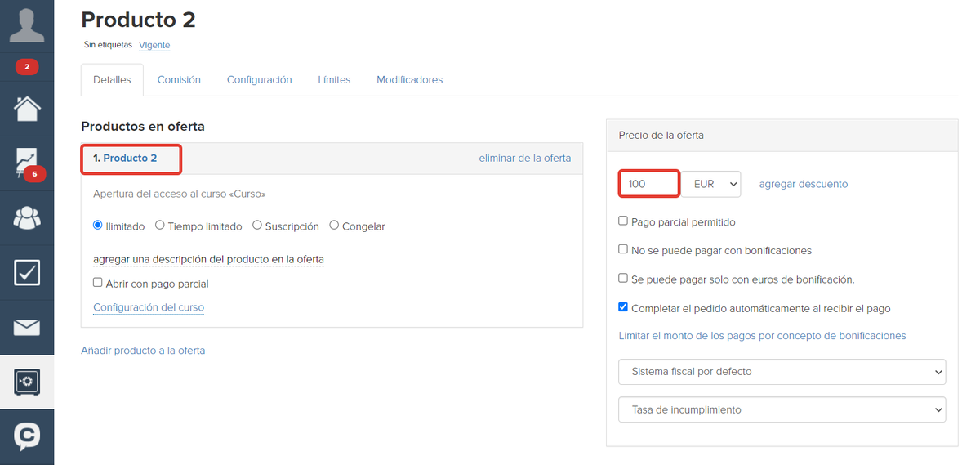The image size is (980, 465).
Task: Open the users group icon in sidebar
Action: point(27,217)
